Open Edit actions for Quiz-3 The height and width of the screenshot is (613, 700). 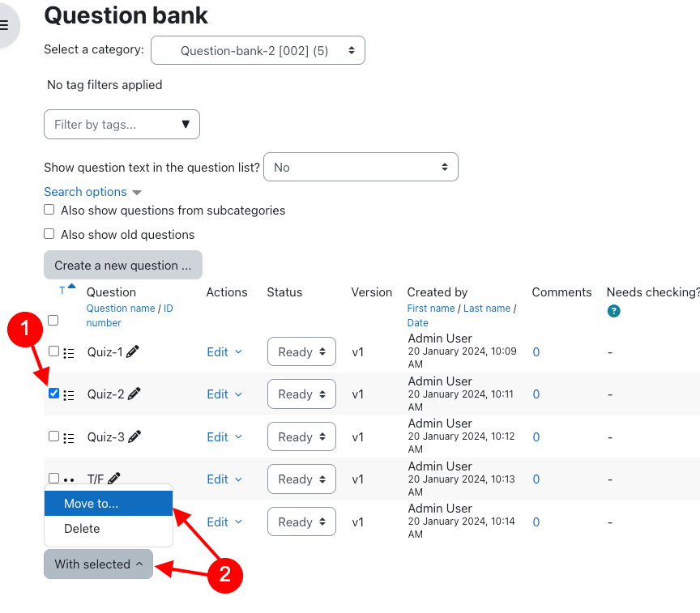224,436
